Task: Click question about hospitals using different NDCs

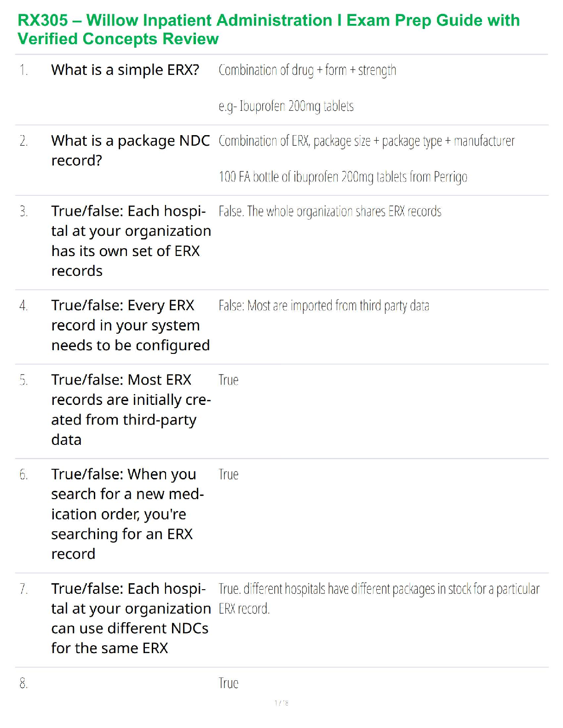Action: coord(131,618)
